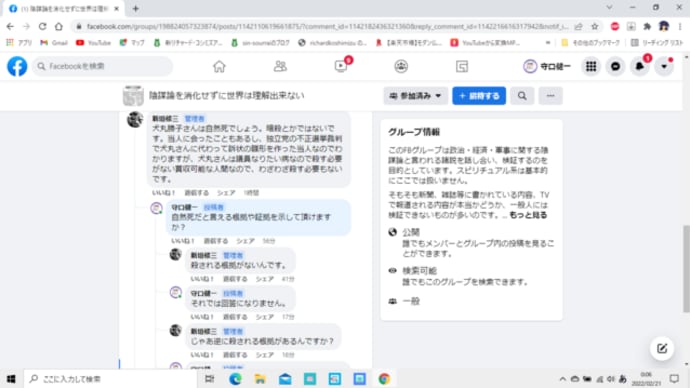Open File Explorer from the taskbar
This screenshot has height=388, width=690.
pos(260,379)
